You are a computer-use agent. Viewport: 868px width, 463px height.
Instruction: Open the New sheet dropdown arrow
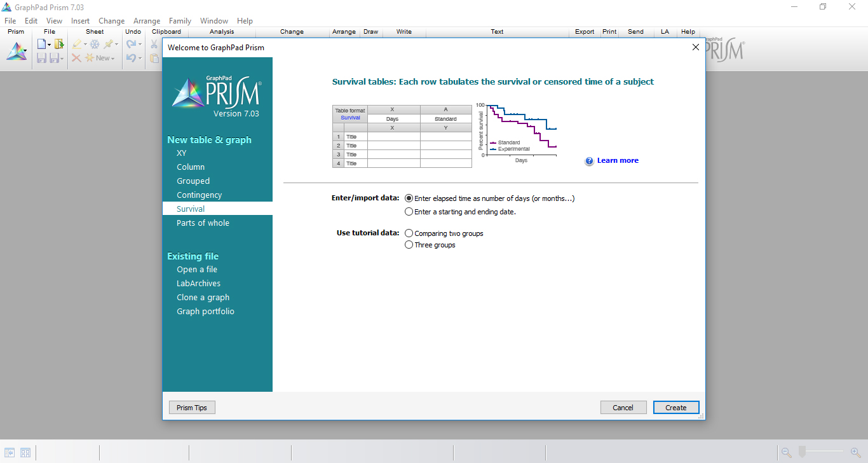[x=113, y=59]
